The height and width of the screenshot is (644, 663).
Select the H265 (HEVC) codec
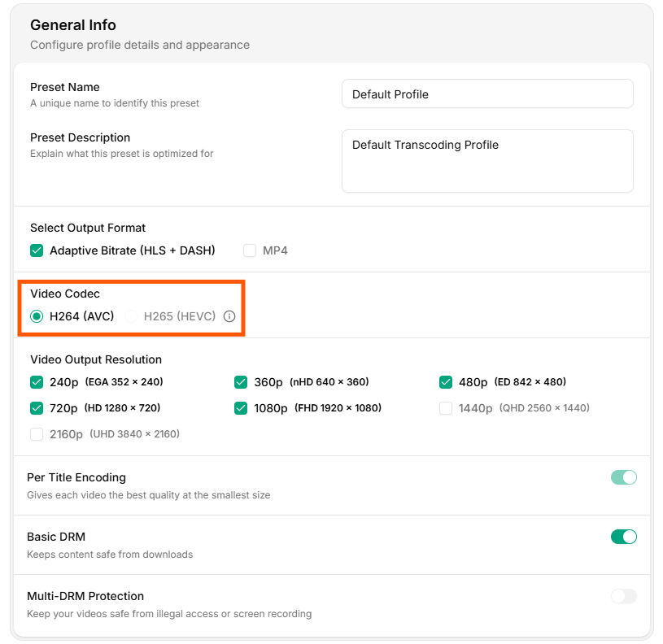131,316
